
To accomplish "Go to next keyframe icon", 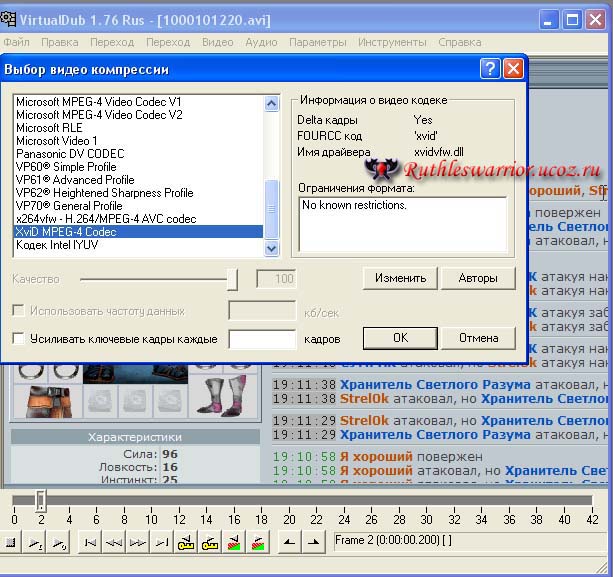I will pos(210,542).
